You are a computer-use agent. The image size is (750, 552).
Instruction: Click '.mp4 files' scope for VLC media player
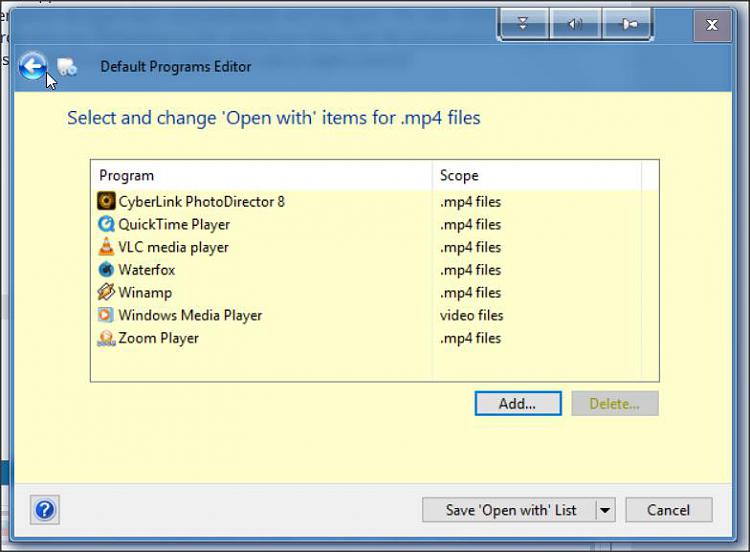pos(471,247)
